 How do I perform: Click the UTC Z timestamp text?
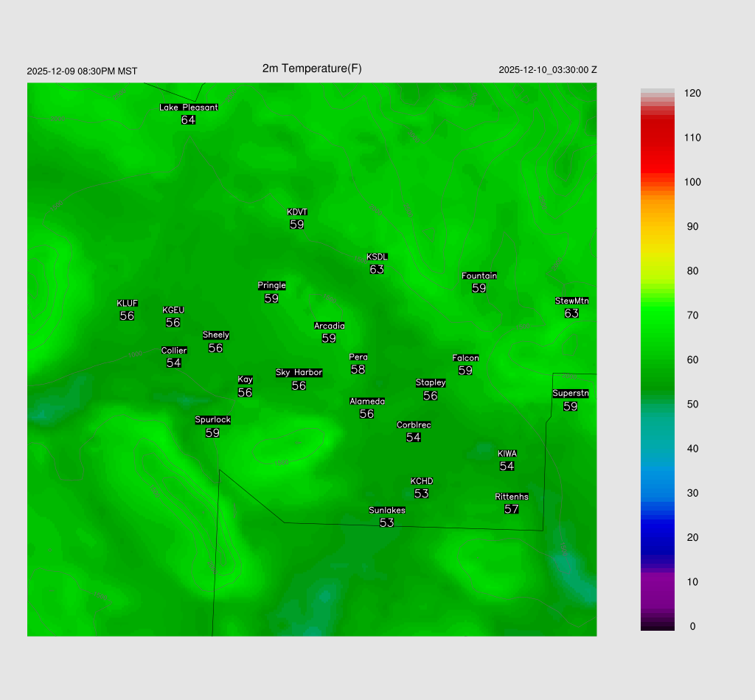click(547, 70)
